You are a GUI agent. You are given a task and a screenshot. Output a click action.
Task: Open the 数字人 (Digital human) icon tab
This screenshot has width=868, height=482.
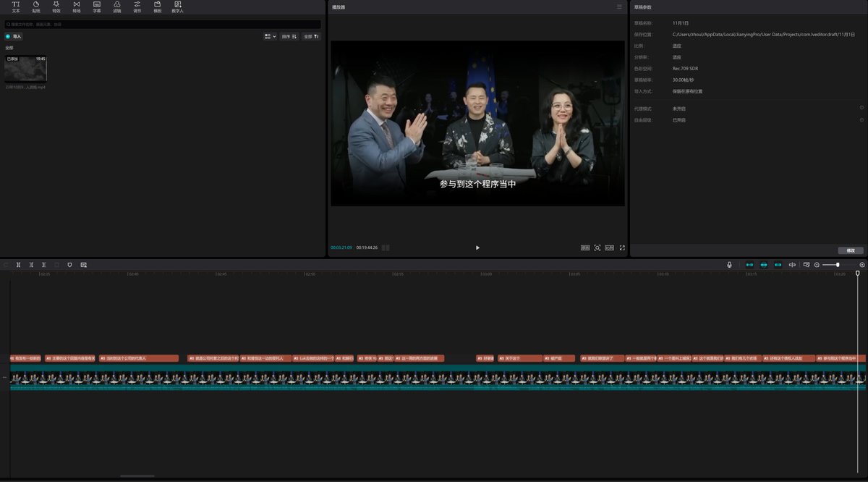click(x=177, y=7)
